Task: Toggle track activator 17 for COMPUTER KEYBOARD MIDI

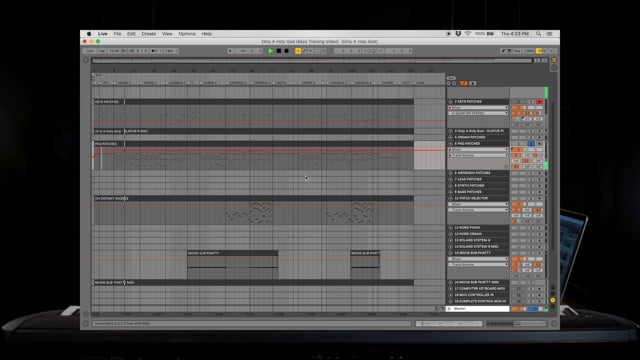Action: pyautogui.click(x=519, y=289)
